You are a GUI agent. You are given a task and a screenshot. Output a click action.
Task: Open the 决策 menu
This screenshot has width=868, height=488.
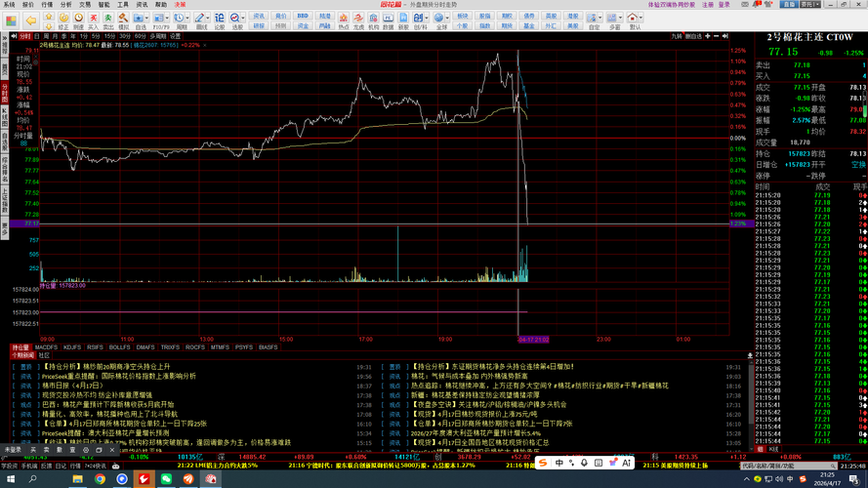click(180, 5)
